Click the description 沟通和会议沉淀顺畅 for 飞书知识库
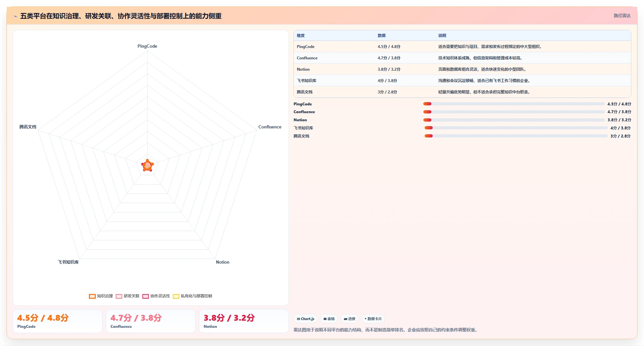 [x=485, y=81]
